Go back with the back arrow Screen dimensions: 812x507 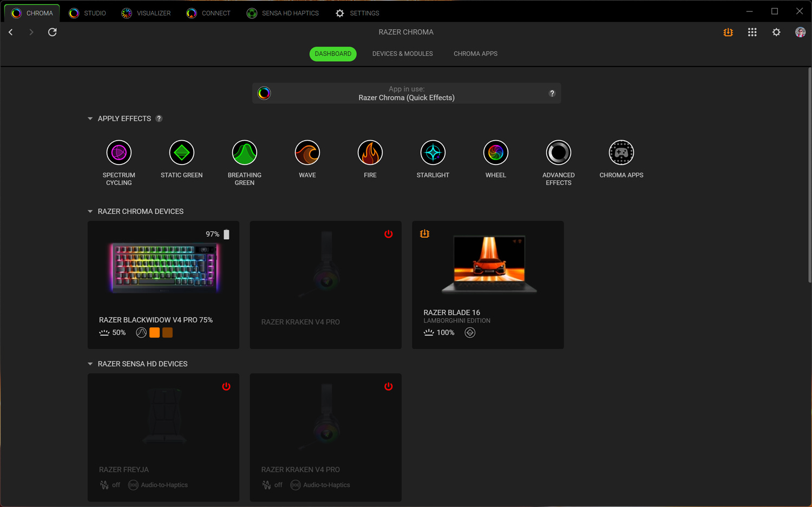coord(11,32)
